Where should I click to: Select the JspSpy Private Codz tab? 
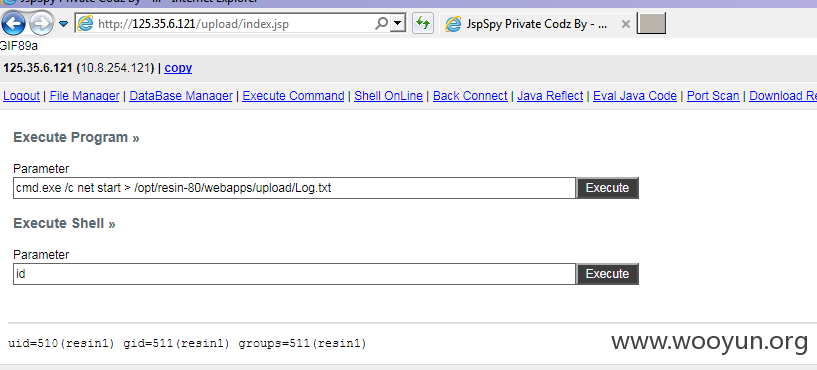click(537, 23)
